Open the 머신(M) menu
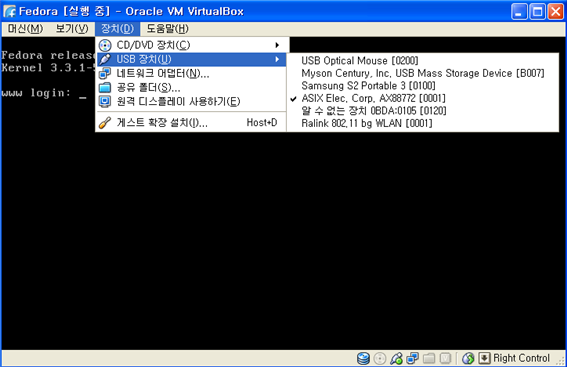The width and height of the screenshot is (567, 367). coord(25,29)
